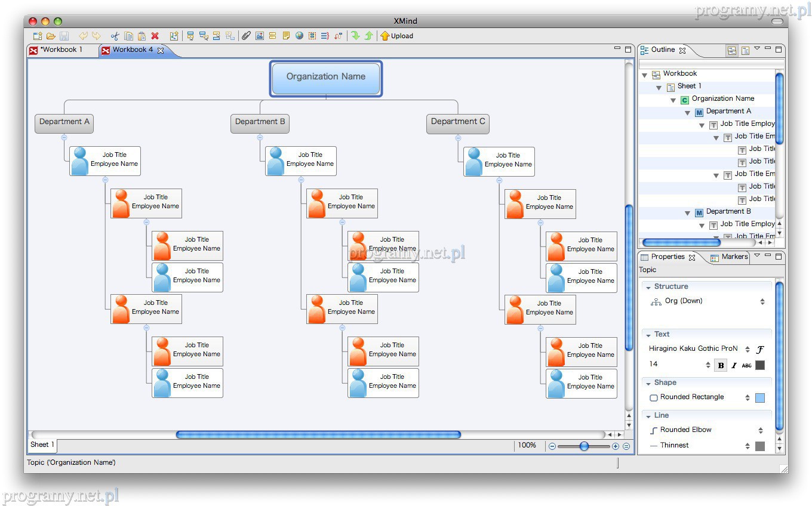Switch to the *Workbook 1 tab
Viewport: 812px width, 506px height.
point(61,50)
